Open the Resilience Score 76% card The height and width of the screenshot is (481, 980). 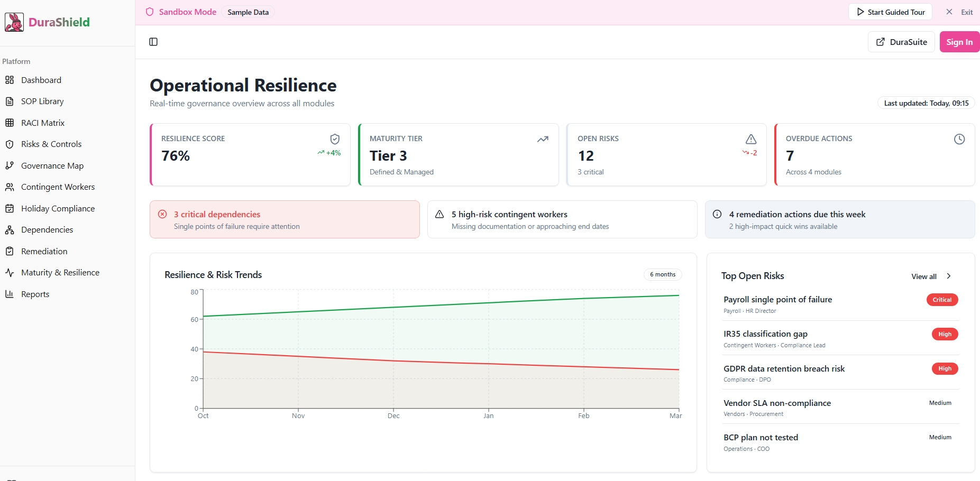(x=250, y=155)
